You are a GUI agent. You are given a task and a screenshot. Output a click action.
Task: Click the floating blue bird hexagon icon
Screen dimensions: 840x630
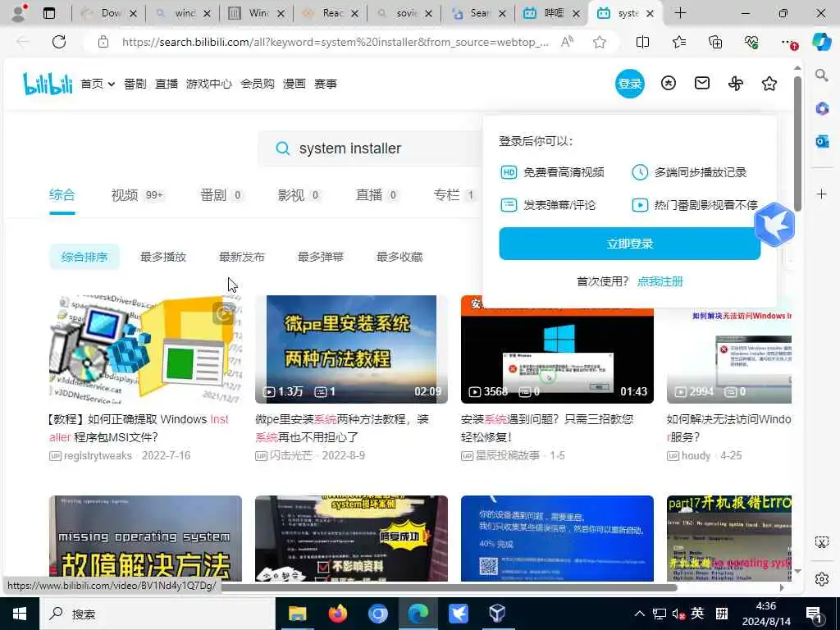[x=774, y=225]
